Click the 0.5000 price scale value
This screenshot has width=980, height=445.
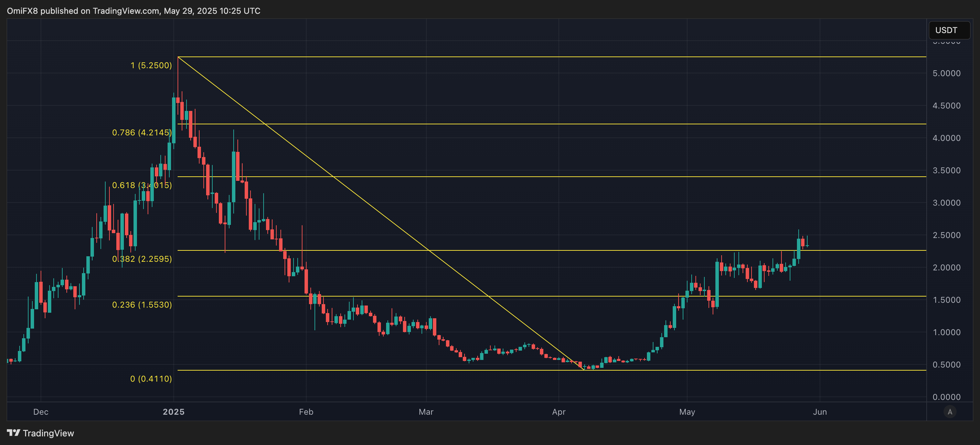coord(947,364)
